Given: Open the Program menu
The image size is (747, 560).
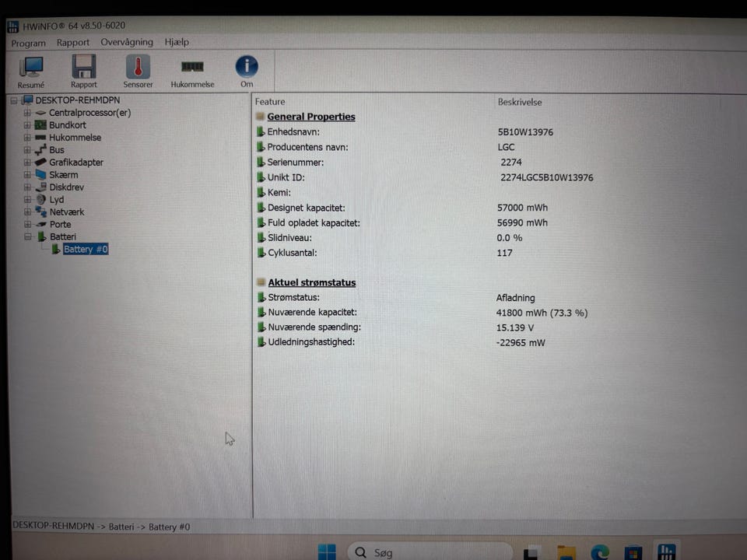Looking at the screenshot, I should tap(29, 44).
